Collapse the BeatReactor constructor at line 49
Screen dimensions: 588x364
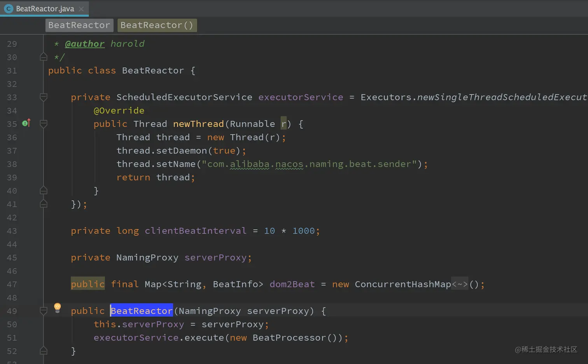click(x=44, y=311)
